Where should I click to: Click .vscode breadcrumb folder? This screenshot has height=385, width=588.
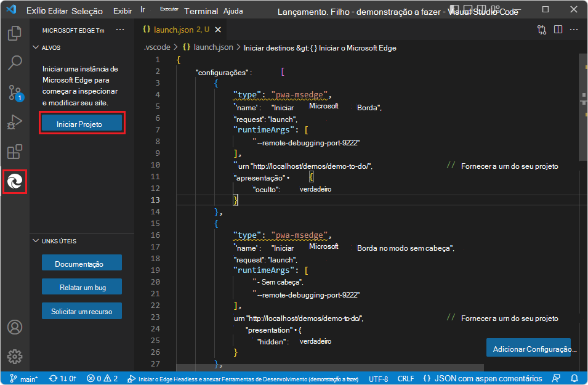(157, 47)
